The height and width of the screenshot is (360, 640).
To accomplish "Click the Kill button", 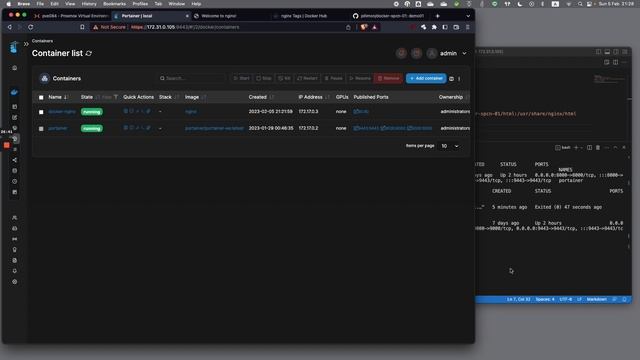I will [284, 78].
